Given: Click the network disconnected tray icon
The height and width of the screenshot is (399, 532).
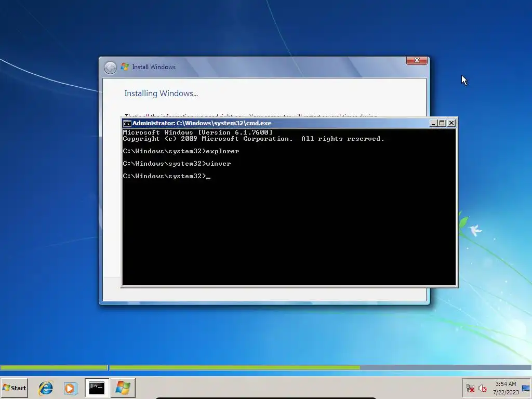Looking at the screenshot, I should coord(470,388).
